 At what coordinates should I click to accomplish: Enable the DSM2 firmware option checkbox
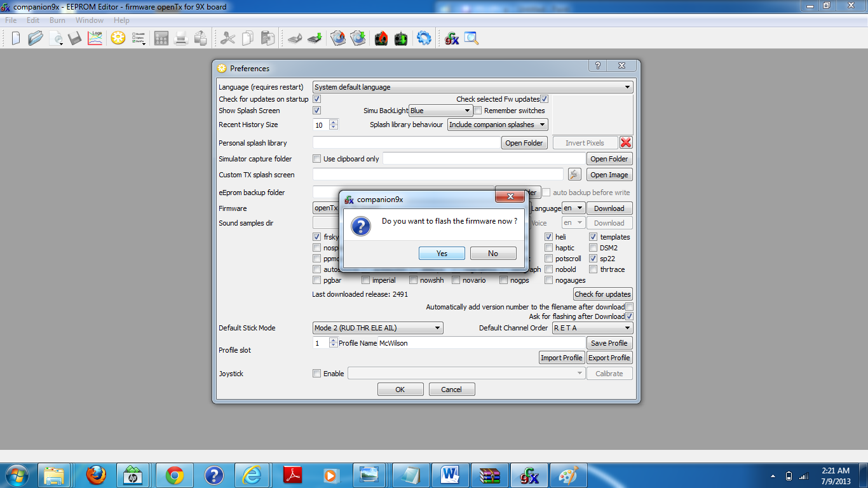593,248
